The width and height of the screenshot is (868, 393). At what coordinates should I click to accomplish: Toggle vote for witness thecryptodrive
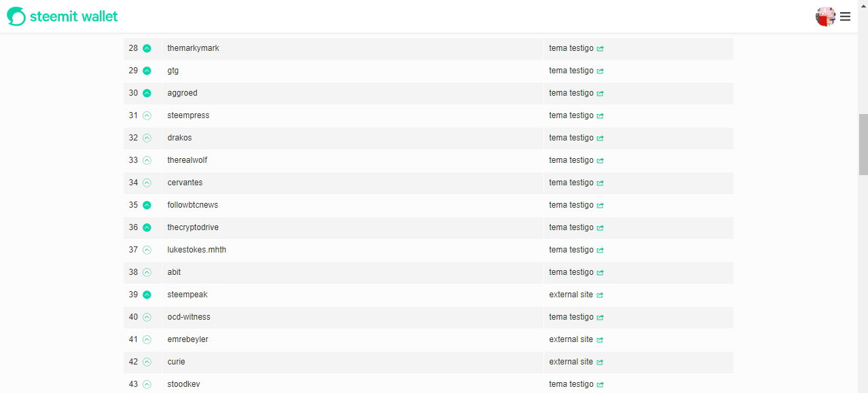coord(147,227)
